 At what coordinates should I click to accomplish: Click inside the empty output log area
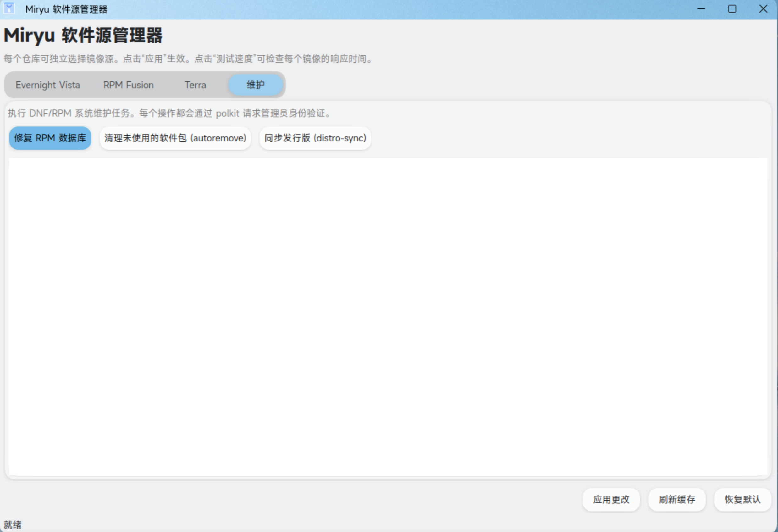[x=388, y=317]
